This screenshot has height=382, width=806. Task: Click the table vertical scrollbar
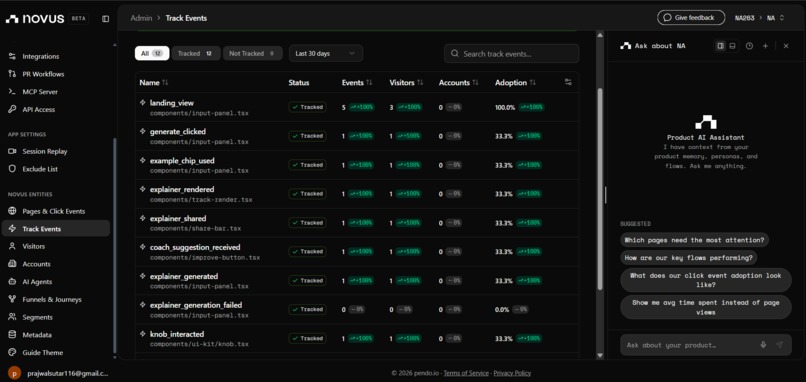(x=599, y=189)
